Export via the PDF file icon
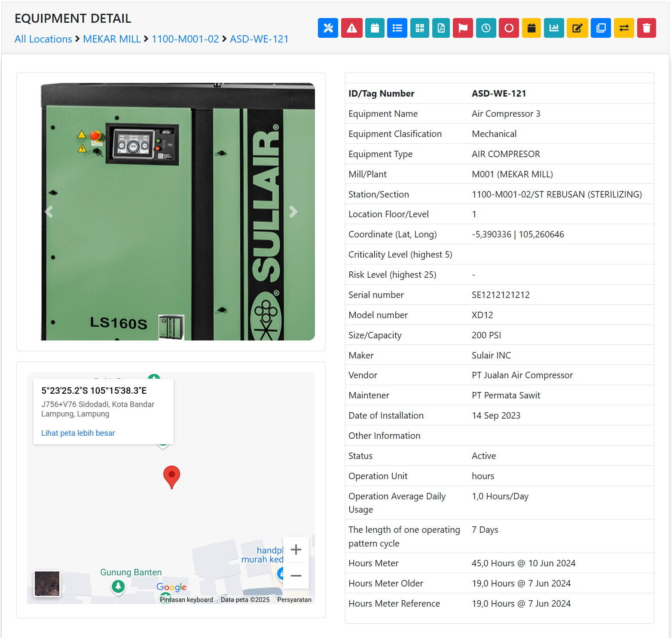 pos(441,28)
